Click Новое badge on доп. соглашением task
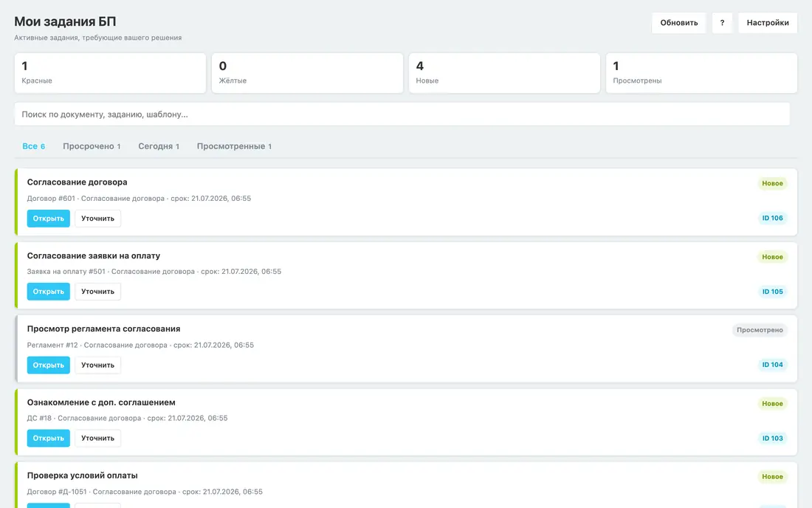The height and width of the screenshot is (508, 812). [x=772, y=403]
